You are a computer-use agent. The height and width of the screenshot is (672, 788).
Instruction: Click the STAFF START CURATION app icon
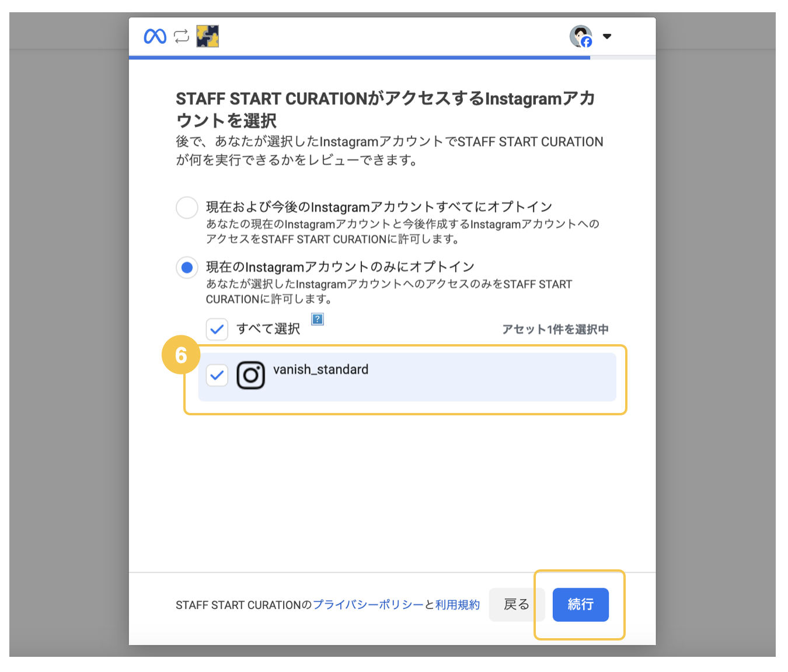207,36
